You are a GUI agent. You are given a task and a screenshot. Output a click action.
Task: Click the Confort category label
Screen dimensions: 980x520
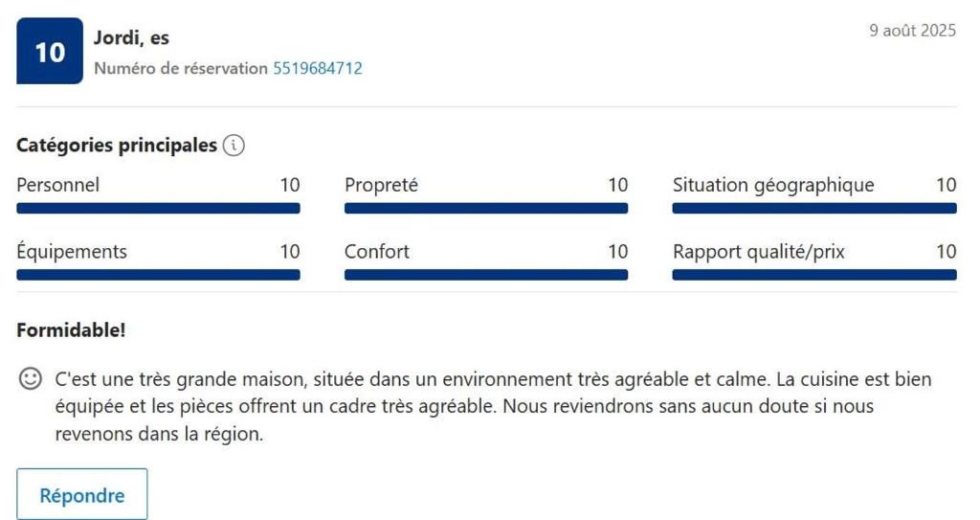point(377,252)
